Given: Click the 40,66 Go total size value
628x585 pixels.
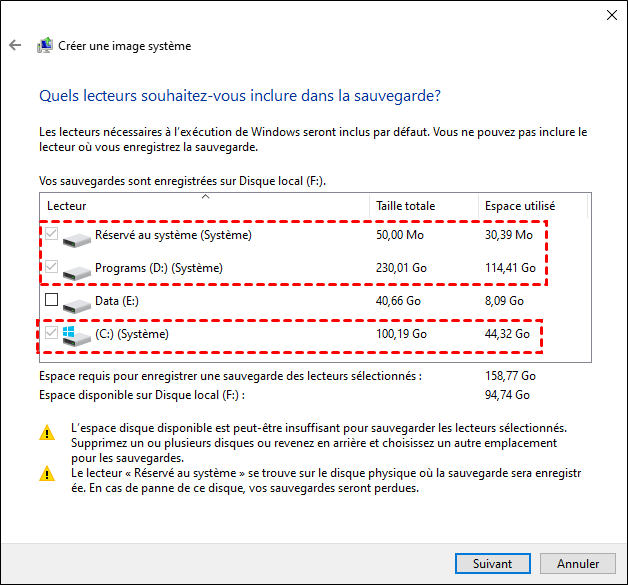Looking at the screenshot, I should (x=398, y=301).
